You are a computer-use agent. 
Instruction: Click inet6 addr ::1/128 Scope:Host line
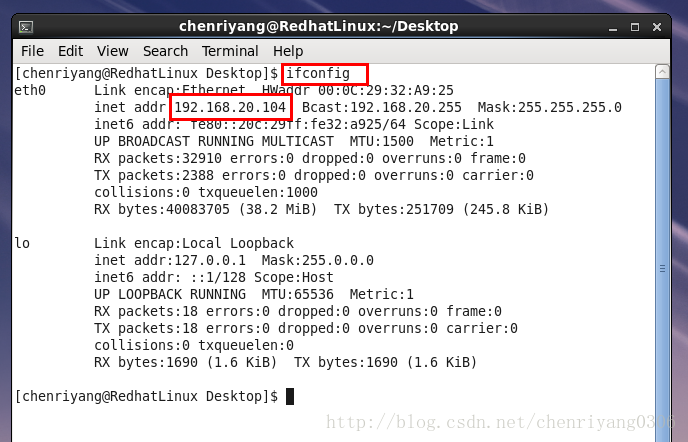[x=214, y=277]
